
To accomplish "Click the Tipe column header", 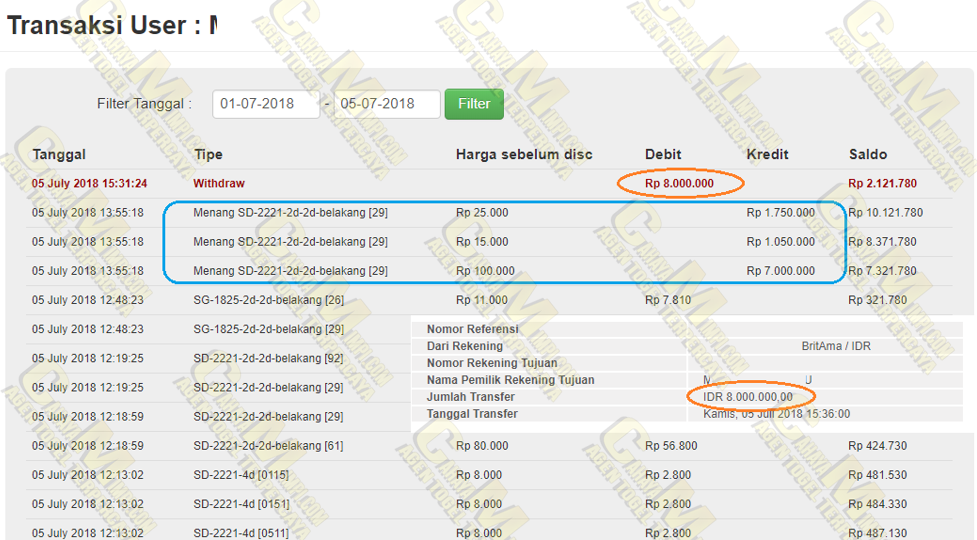I will [x=208, y=154].
